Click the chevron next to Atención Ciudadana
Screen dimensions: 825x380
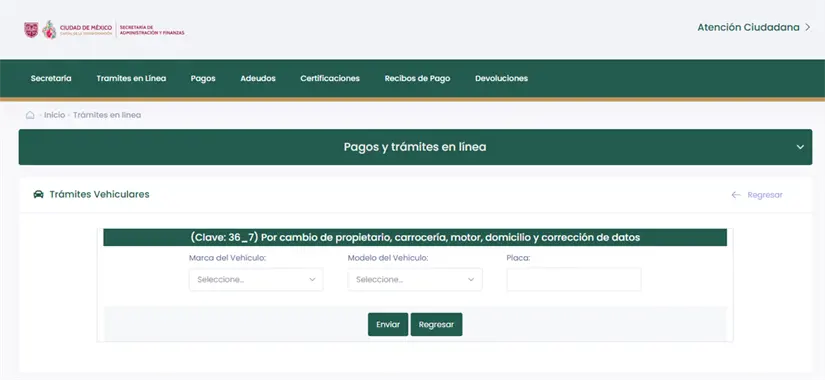(808, 28)
